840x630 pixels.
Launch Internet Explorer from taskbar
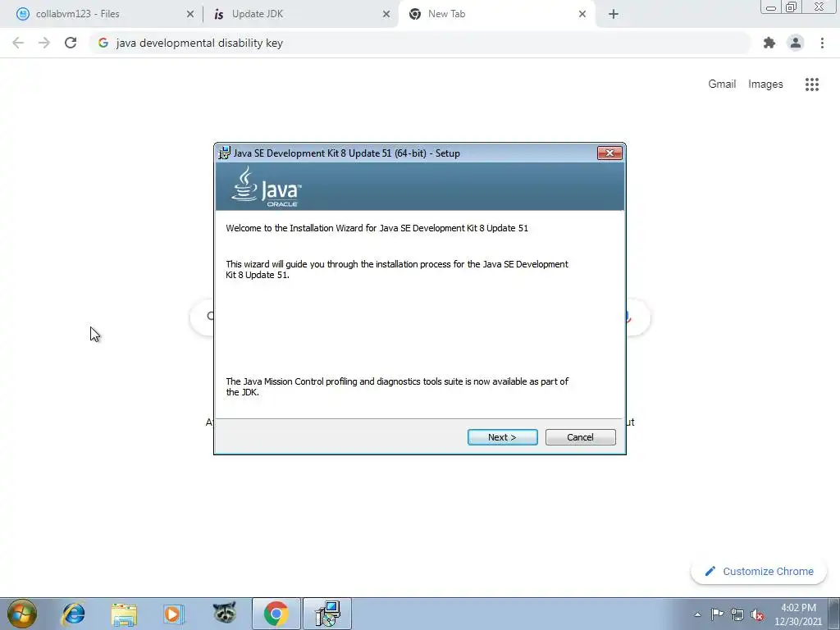click(73, 614)
